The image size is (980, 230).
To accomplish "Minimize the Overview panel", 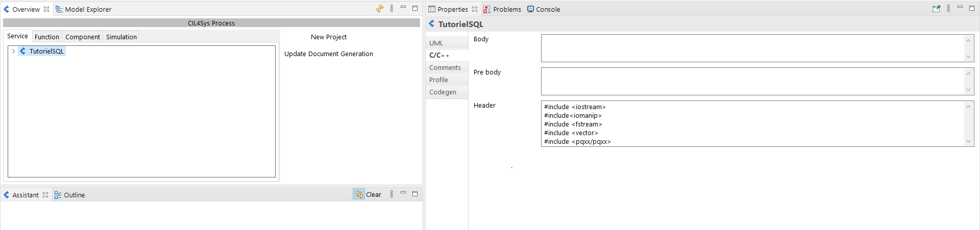I will (x=403, y=8).
